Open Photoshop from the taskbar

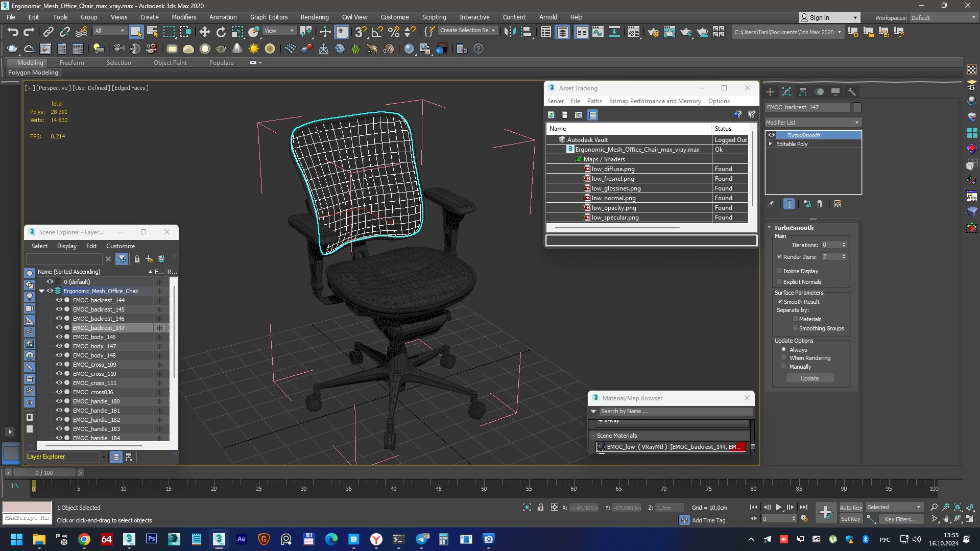[x=152, y=539]
